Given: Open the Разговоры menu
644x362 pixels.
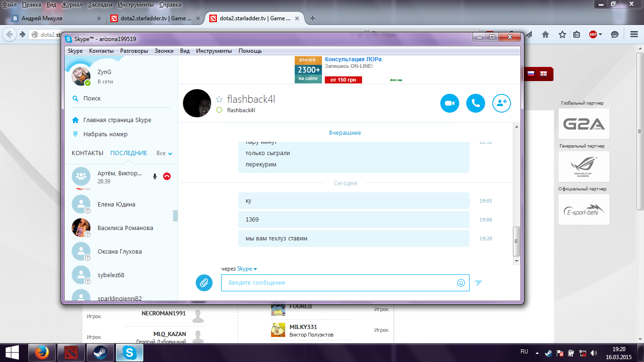Looking at the screenshot, I should [134, 51].
